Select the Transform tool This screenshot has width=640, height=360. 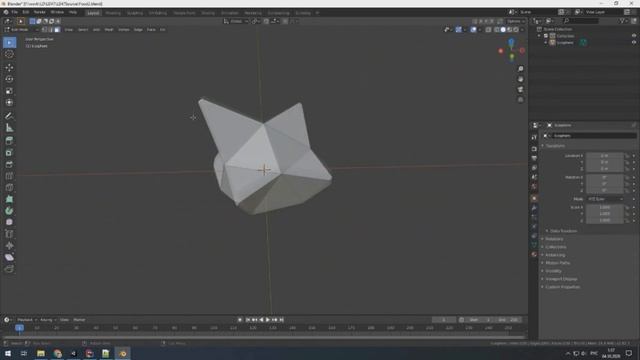pos(9,102)
